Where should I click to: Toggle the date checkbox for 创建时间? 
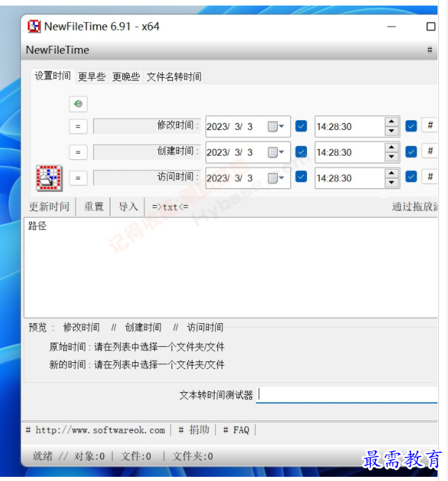pos(301,152)
